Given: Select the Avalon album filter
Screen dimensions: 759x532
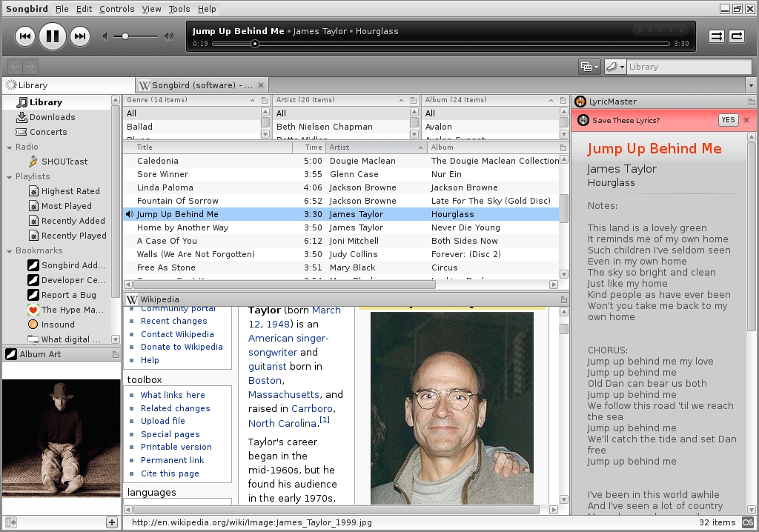Looking at the screenshot, I should (x=491, y=127).
